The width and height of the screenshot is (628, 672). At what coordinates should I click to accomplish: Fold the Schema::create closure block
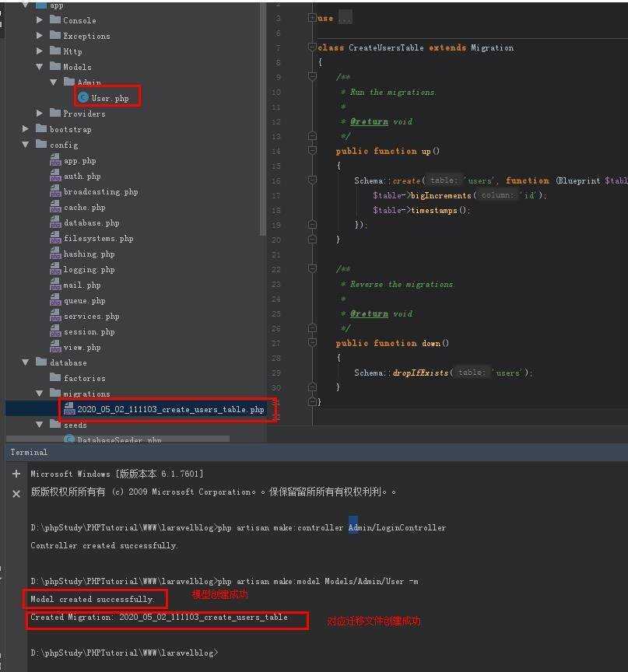pos(312,180)
